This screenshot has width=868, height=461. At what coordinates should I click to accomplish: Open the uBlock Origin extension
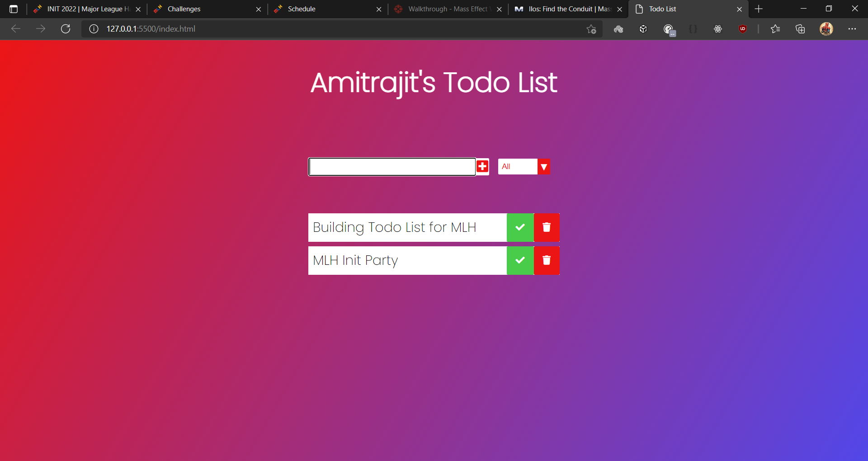pyautogui.click(x=743, y=29)
